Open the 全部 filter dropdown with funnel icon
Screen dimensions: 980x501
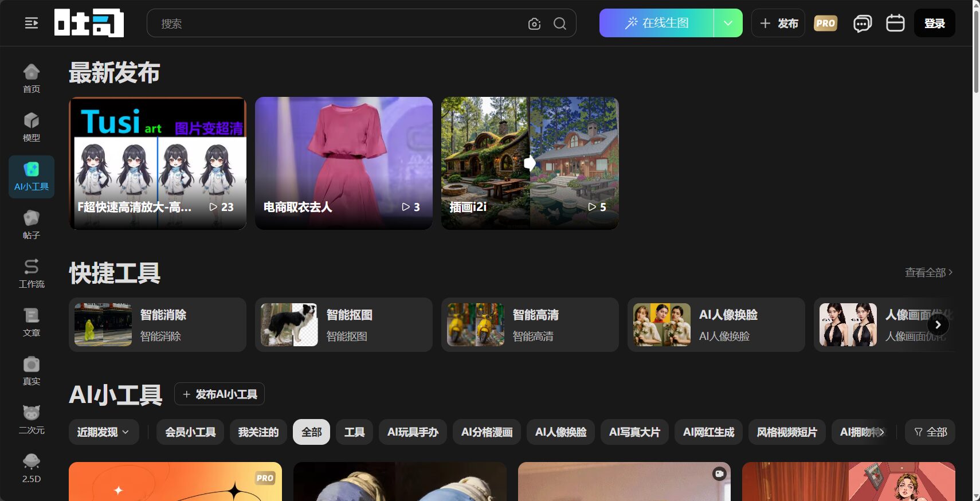click(930, 432)
